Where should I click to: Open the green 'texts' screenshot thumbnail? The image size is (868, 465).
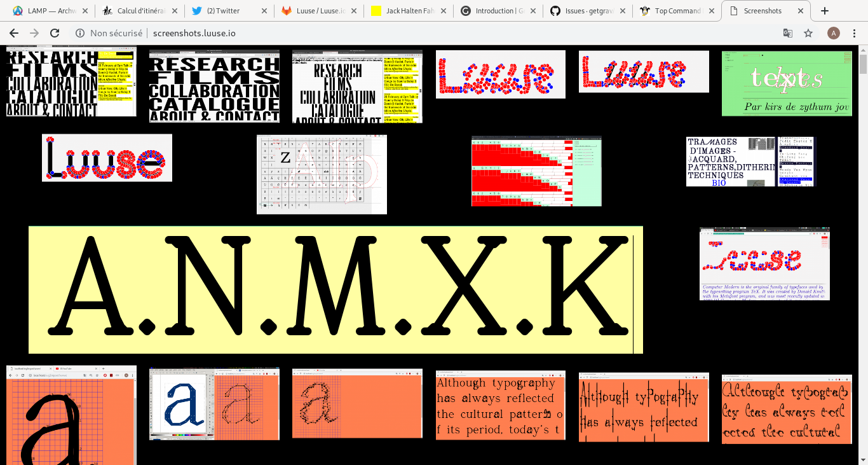[787, 83]
